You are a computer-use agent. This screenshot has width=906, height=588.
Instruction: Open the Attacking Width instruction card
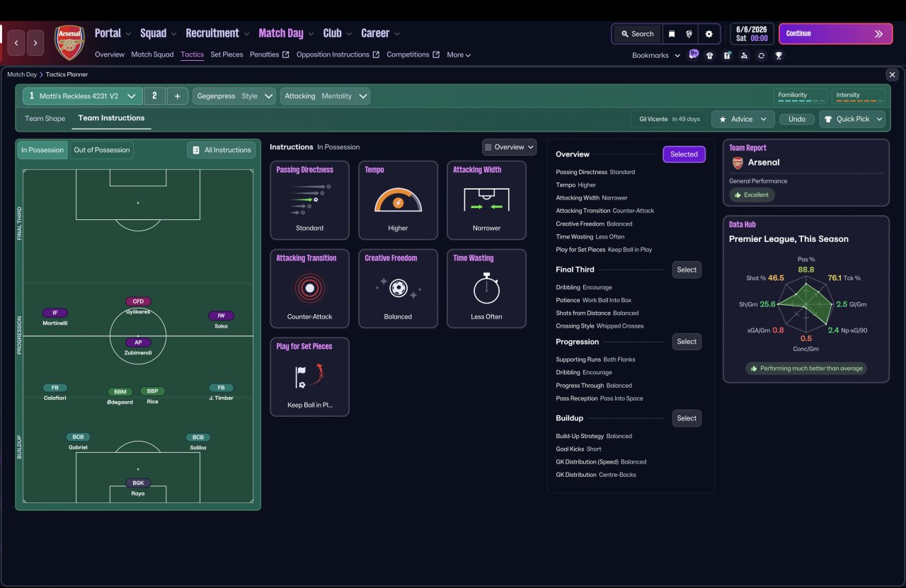(x=486, y=200)
